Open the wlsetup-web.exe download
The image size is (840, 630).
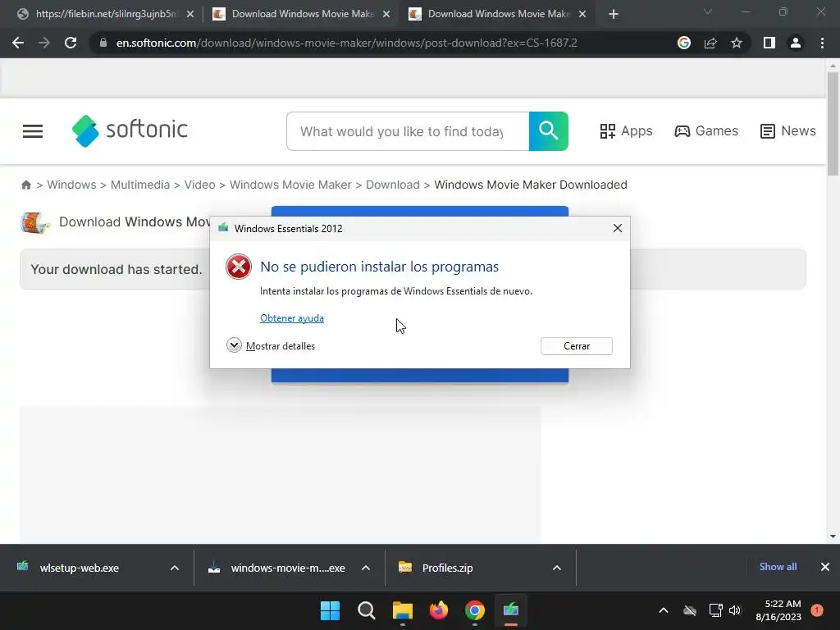coord(80,568)
